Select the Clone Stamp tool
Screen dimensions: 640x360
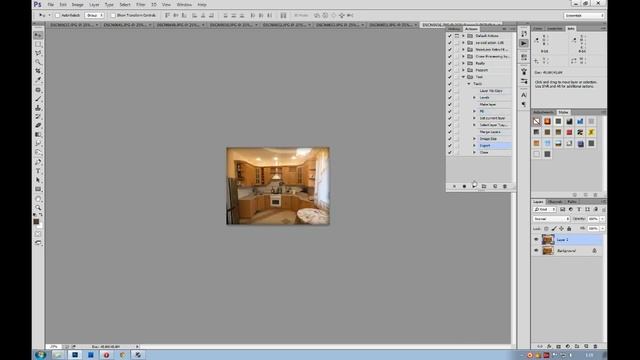pyautogui.click(x=38, y=108)
